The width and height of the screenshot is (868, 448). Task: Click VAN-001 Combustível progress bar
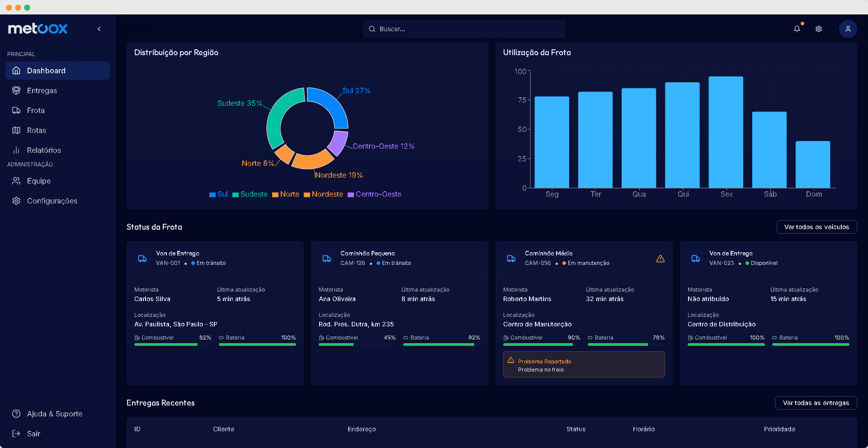[173, 344]
